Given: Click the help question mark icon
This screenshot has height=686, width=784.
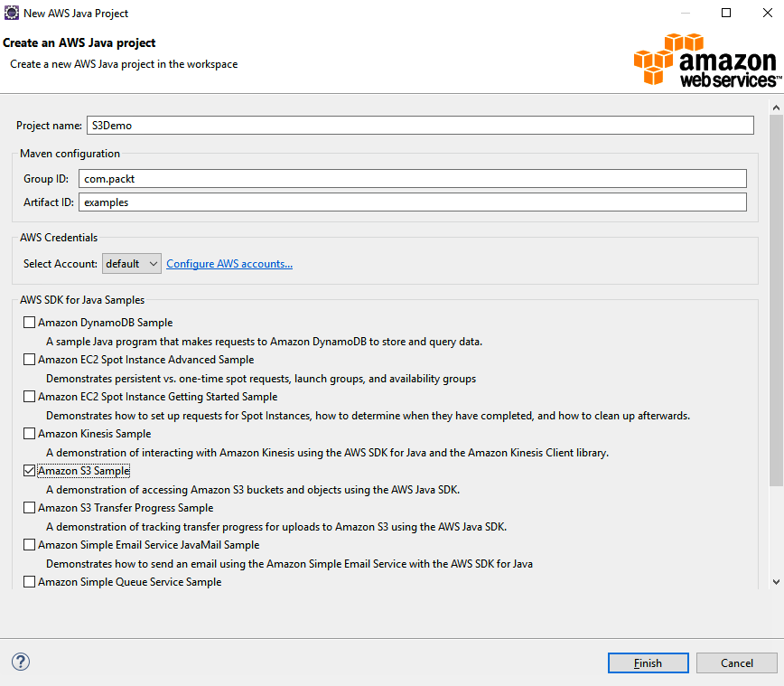Looking at the screenshot, I should coord(21,662).
